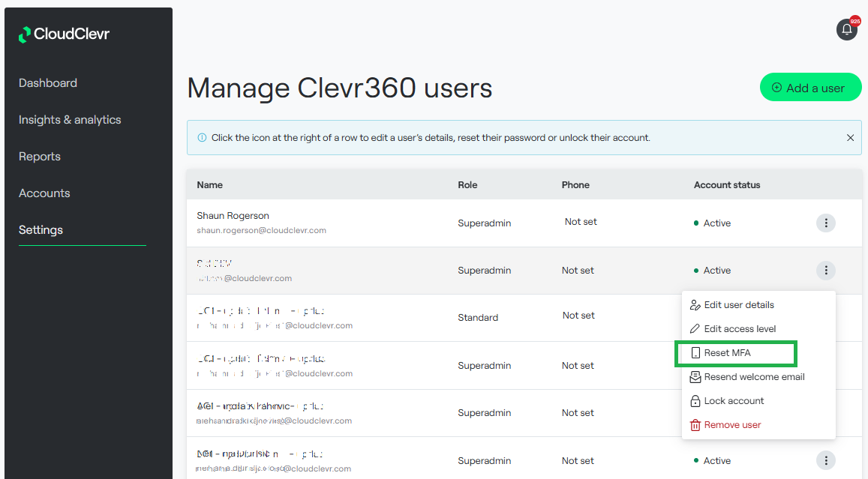Click the Add a user button

[810, 88]
